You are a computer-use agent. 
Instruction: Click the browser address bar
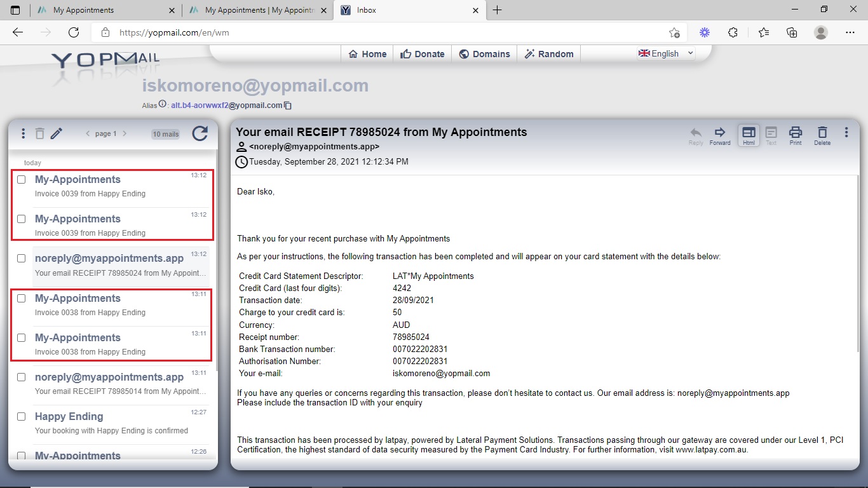[381, 32]
